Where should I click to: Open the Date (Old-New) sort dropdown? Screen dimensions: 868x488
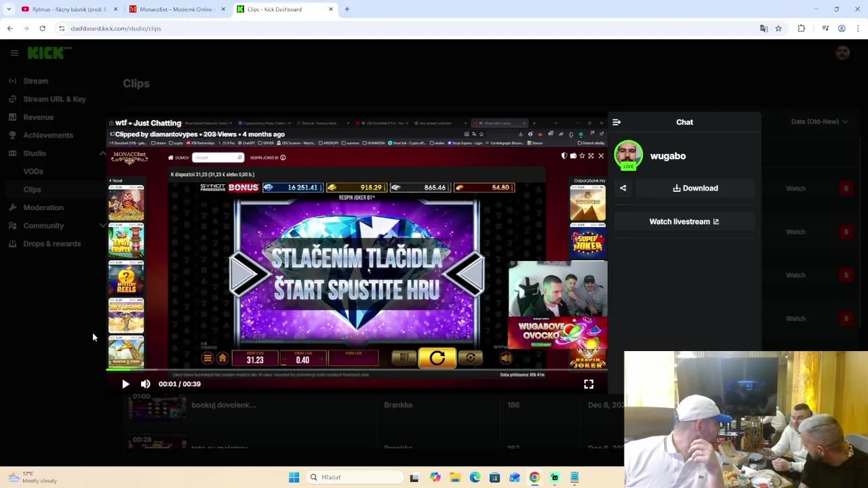tap(819, 121)
